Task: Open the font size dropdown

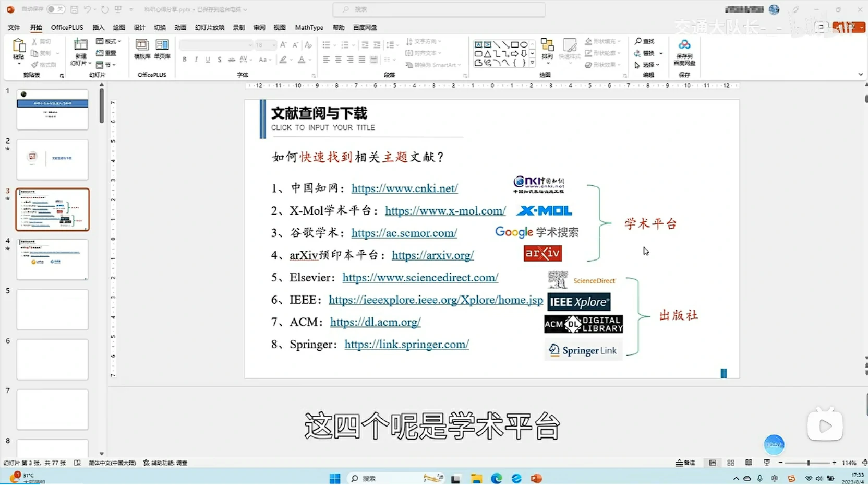Action: [x=273, y=45]
